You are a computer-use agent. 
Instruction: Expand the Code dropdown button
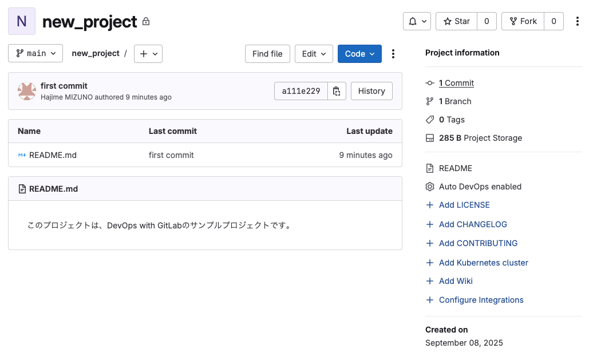(359, 54)
